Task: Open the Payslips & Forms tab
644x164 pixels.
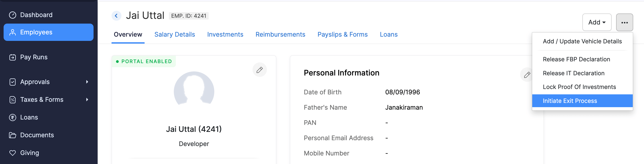Action: click(342, 34)
